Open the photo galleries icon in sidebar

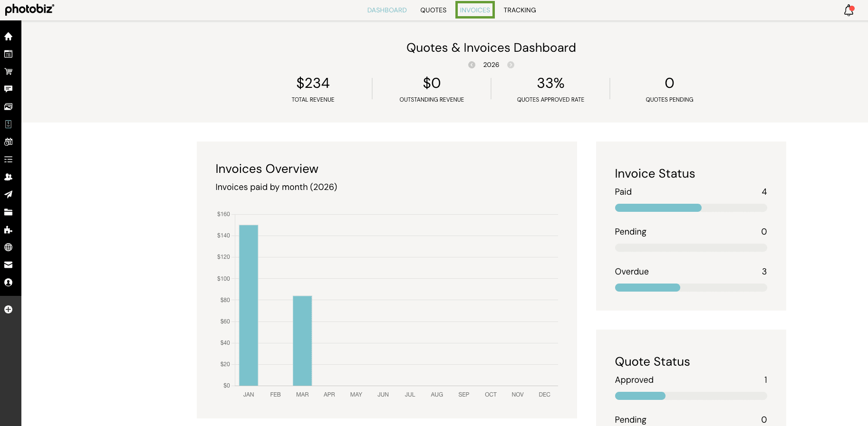point(8,107)
